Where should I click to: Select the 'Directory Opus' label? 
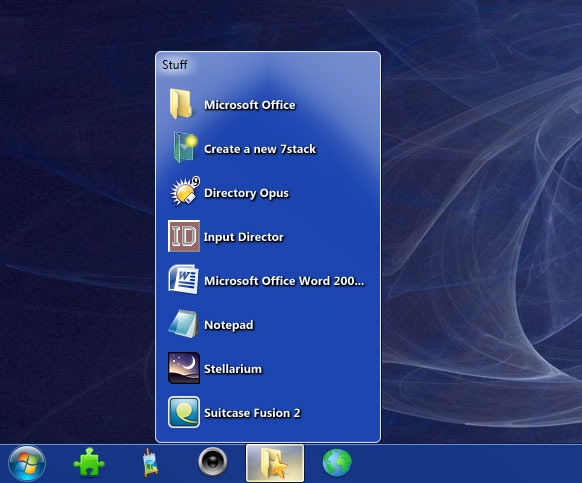point(246,193)
